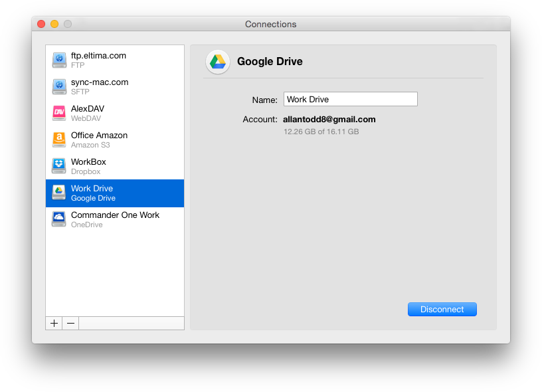
Task: Add a new connection with the plus button
Action: click(54, 323)
